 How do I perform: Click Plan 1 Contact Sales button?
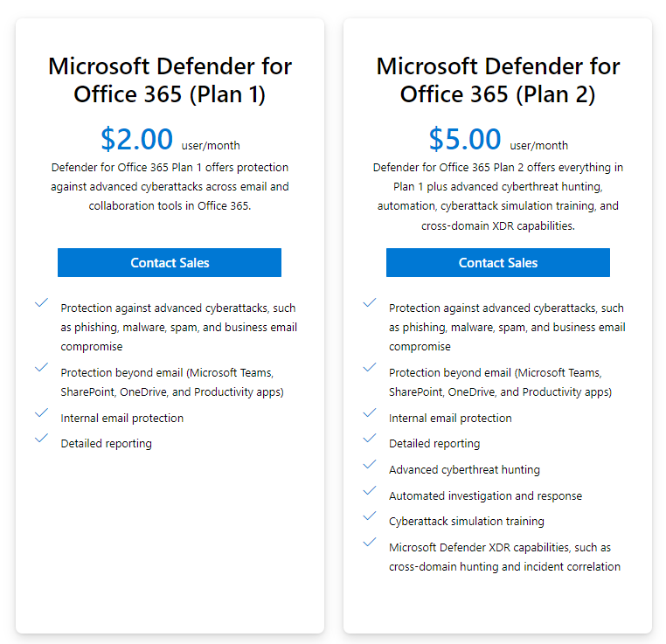click(x=170, y=262)
